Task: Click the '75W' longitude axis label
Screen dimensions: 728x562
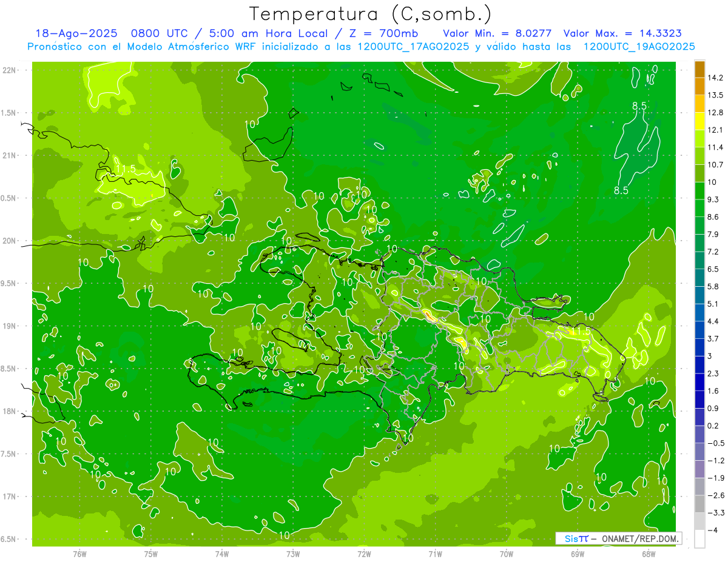Action: click(150, 554)
